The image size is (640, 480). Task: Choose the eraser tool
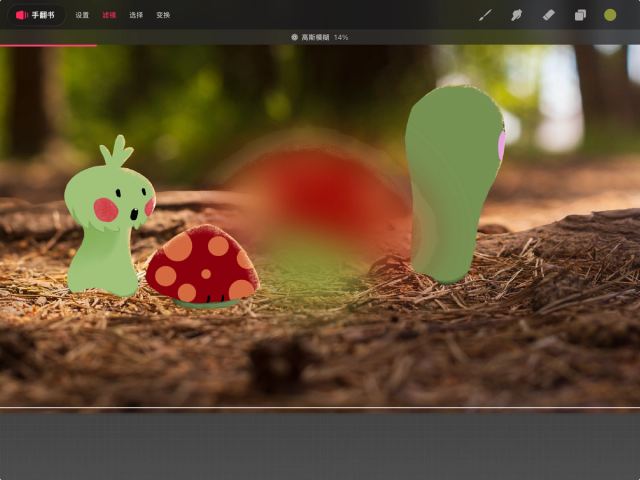tap(548, 15)
